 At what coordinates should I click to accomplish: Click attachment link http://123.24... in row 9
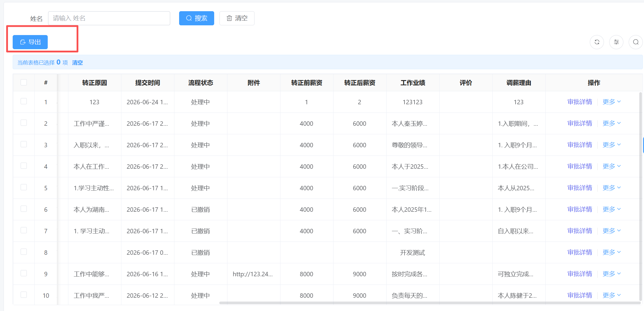pos(253,274)
